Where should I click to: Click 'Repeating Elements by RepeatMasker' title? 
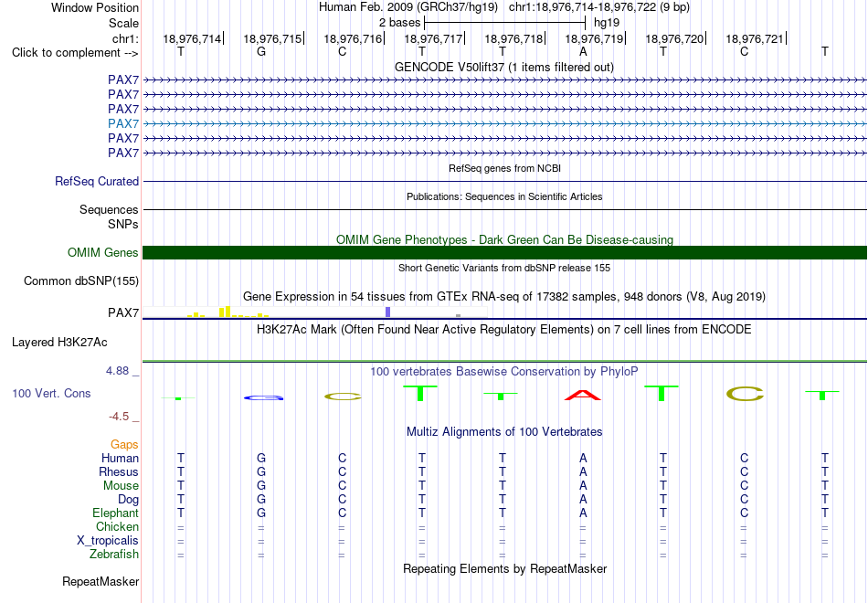(504, 568)
